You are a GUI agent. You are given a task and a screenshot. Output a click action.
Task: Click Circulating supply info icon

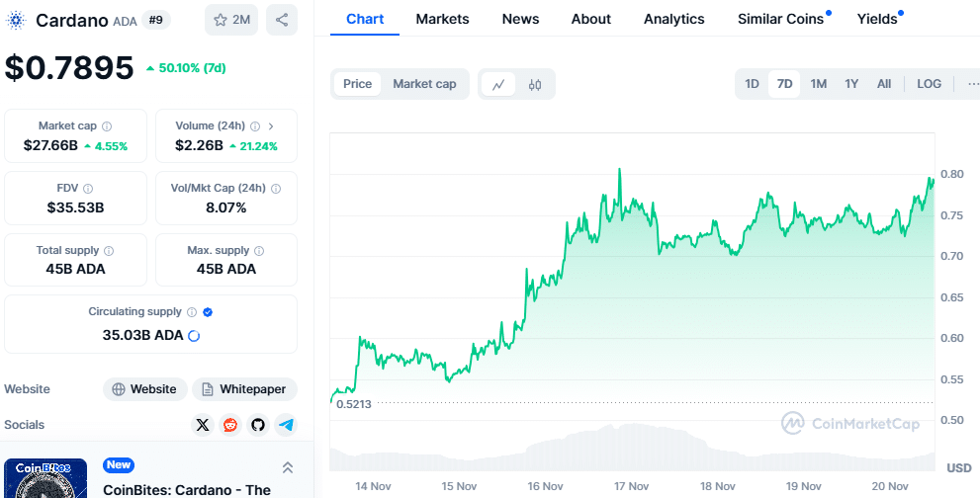pos(192,312)
